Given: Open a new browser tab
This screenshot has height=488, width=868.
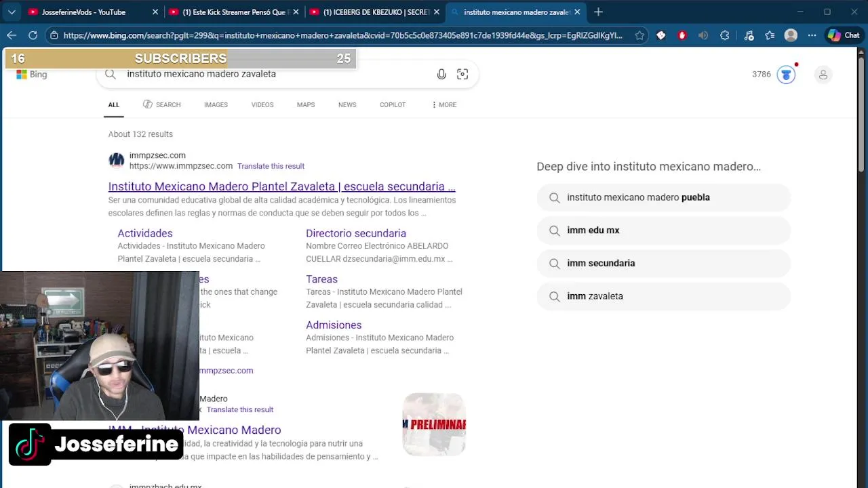Looking at the screenshot, I should (x=598, y=12).
